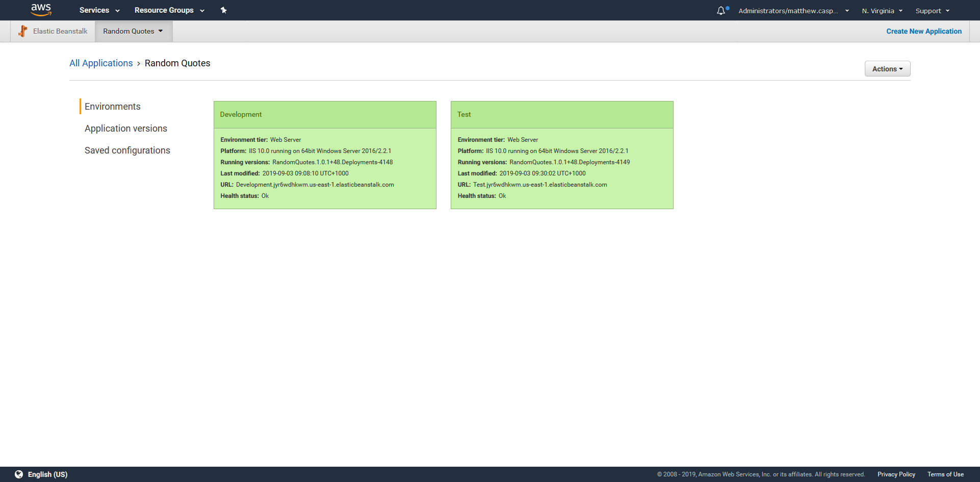Click Create New Application link
The width and height of the screenshot is (980, 482).
924,31
